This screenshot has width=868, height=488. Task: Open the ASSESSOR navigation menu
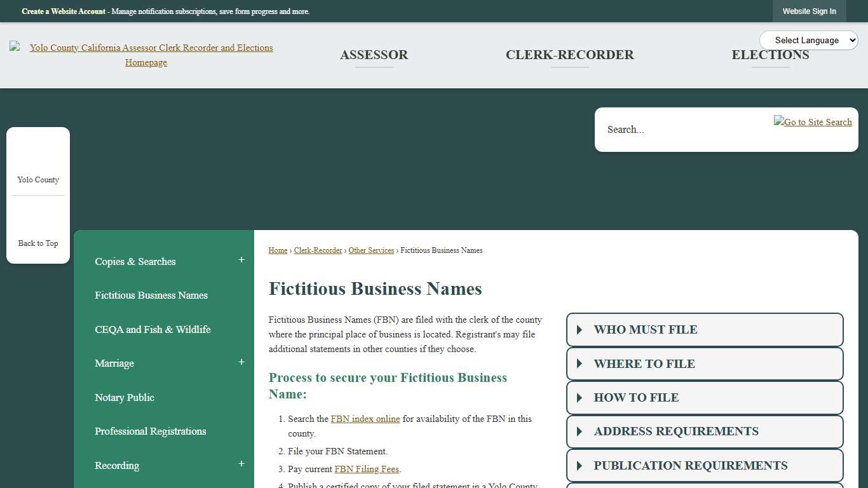pos(374,55)
